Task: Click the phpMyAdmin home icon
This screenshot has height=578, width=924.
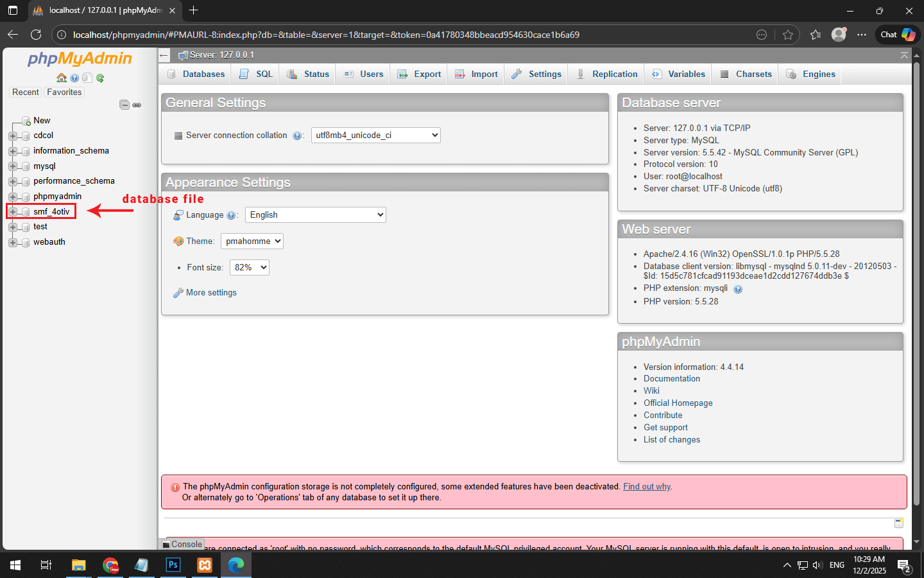Action: (62, 78)
